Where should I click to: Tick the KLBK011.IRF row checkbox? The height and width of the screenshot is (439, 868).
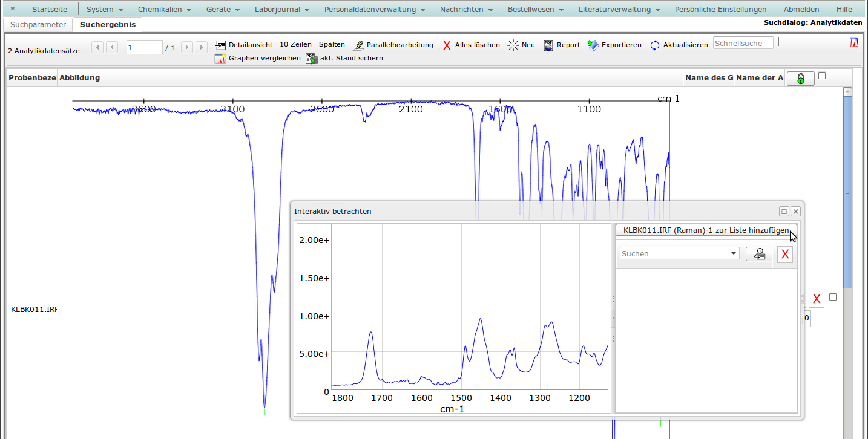833,297
